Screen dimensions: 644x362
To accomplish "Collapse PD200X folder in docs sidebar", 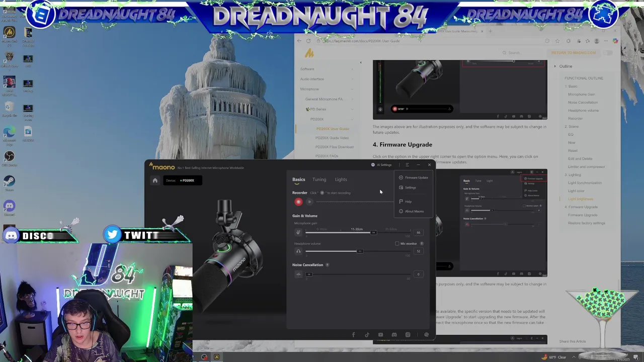I will (x=352, y=119).
